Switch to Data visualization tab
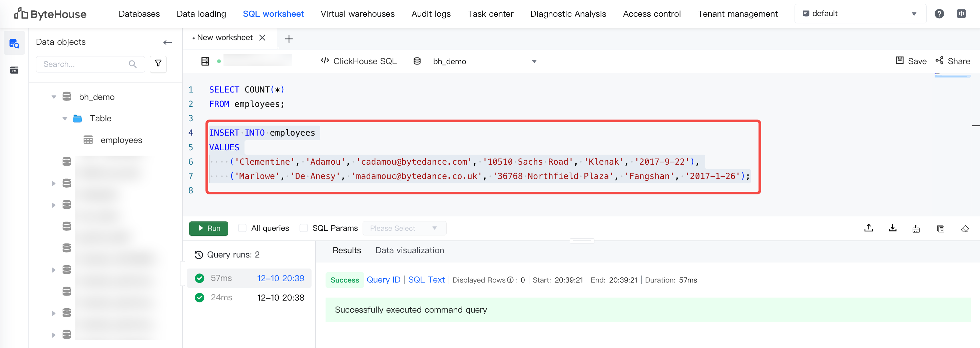Image resolution: width=980 pixels, height=348 pixels. [409, 250]
